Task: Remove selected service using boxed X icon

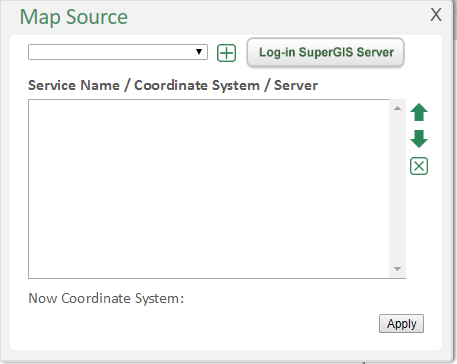Action: tap(419, 166)
